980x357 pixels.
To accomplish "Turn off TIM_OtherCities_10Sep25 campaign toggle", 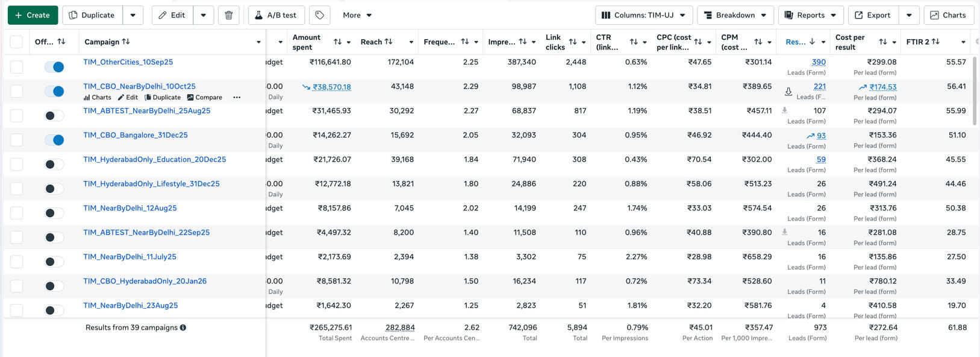I will point(54,67).
